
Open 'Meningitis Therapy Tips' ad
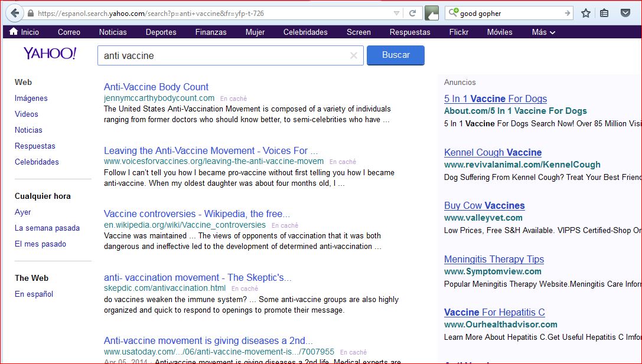pos(494,259)
